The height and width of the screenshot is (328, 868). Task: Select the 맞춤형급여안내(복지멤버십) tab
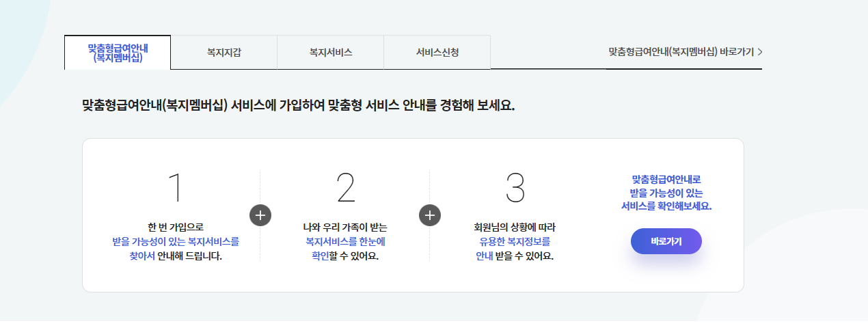118,52
